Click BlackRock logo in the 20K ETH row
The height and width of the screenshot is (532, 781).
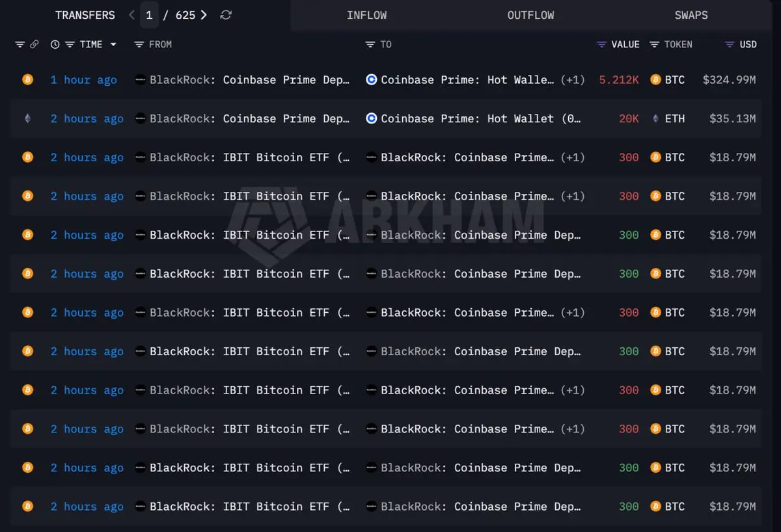140,118
